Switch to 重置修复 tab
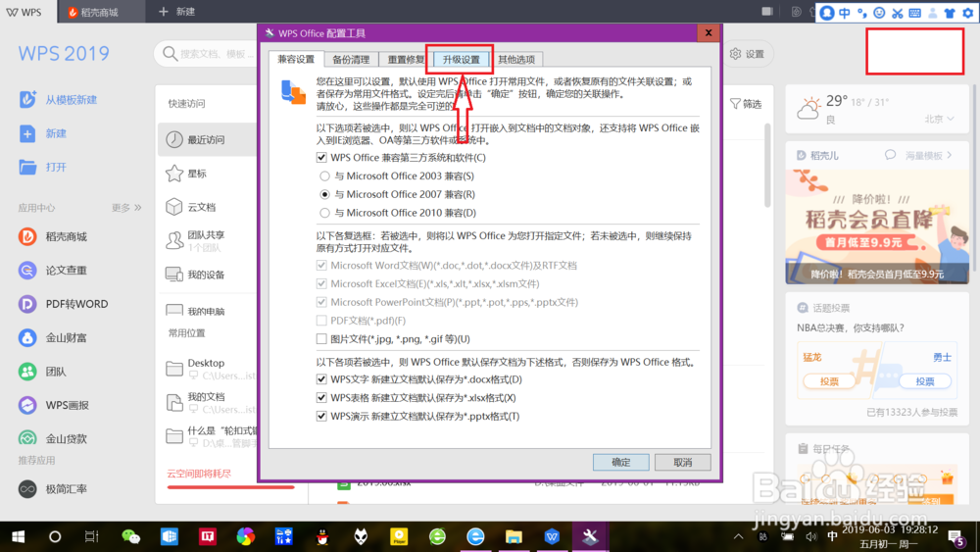The height and width of the screenshot is (552, 980). coord(405,60)
